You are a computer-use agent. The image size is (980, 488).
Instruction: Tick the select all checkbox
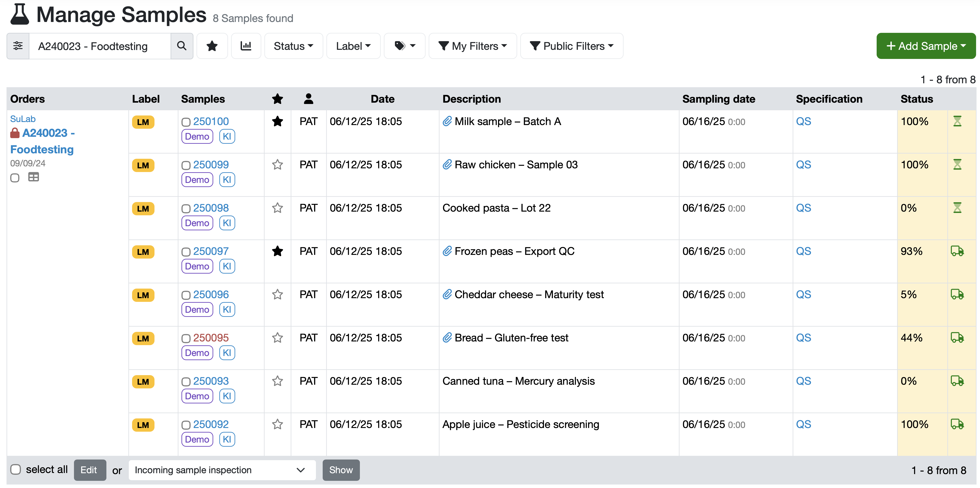(x=16, y=469)
